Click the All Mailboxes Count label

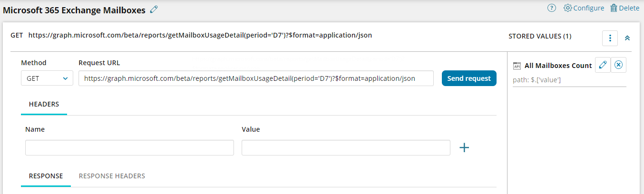(x=558, y=66)
